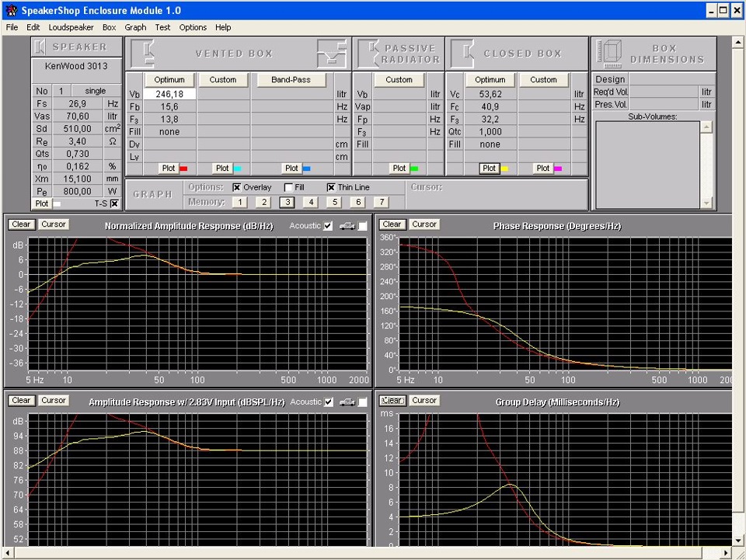Select graph Memory slot 5
Viewport: 746px width, 560px height.
tap(334, 202)
